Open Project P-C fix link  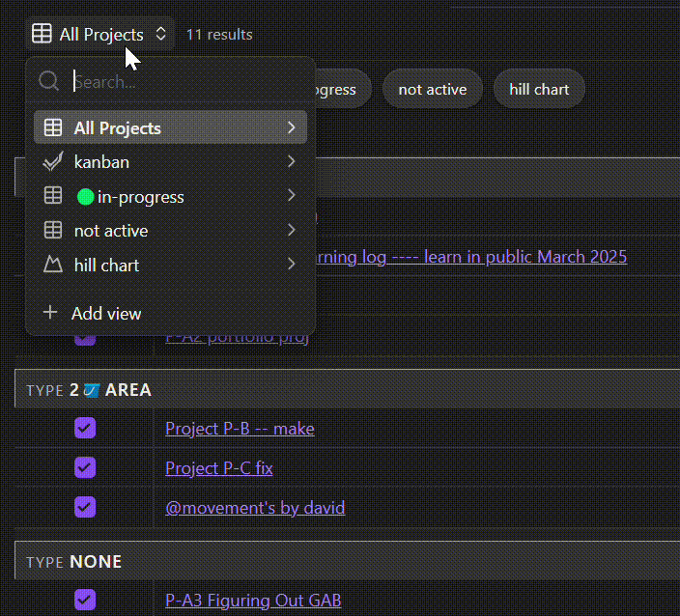tap(219, 468)
